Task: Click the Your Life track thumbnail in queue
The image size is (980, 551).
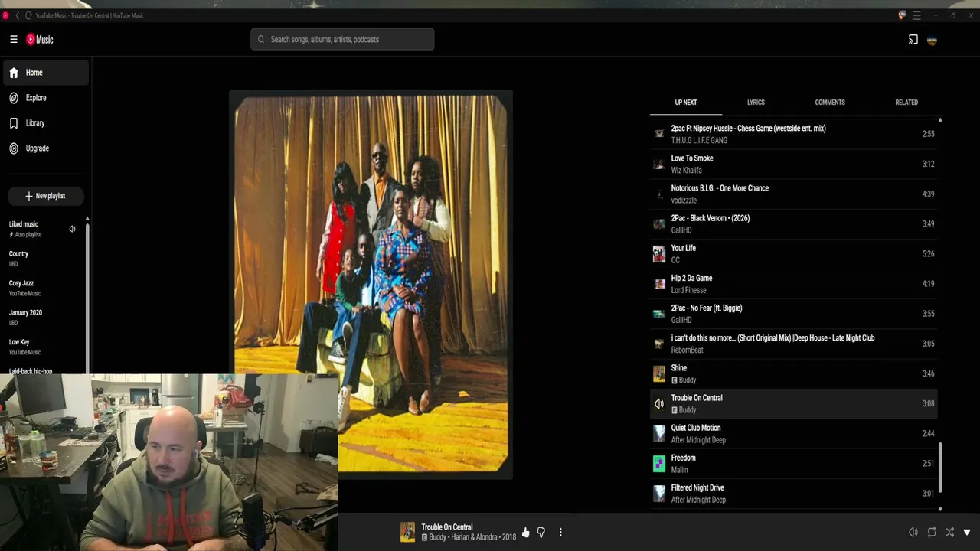Action: [x=658, y=254]
